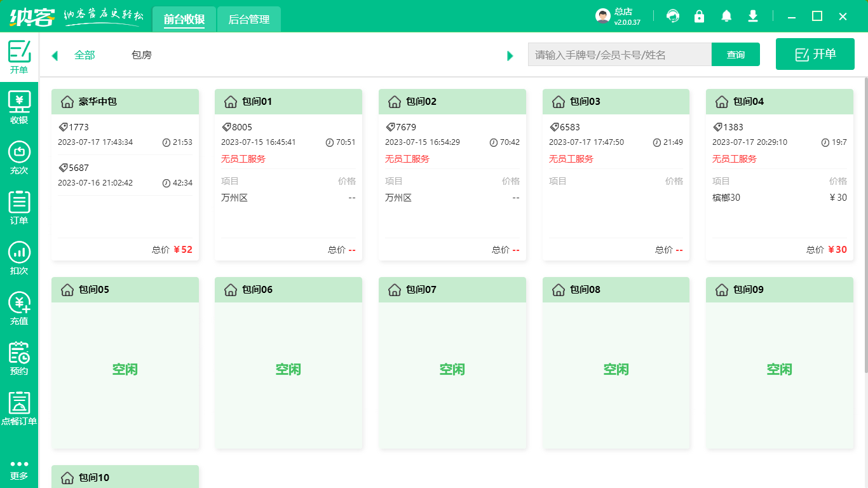Open the notification bell icon
The width and height of the screenshot is (868, 488).
726,17
